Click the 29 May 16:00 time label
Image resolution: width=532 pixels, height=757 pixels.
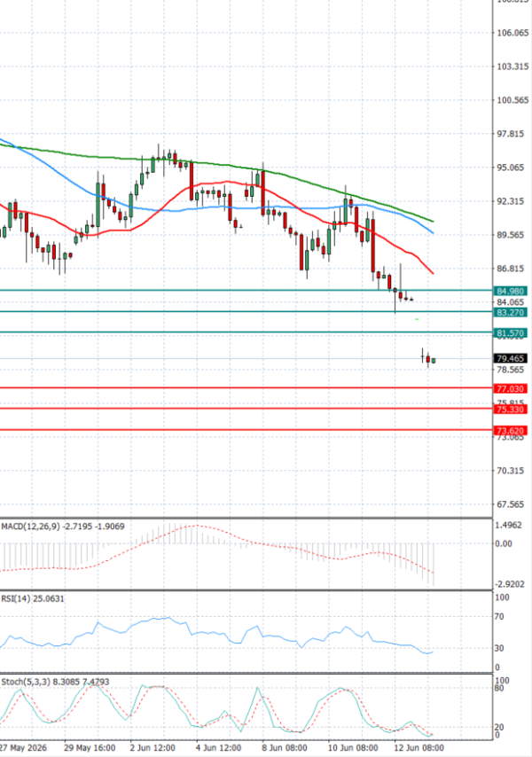tap(90, 748)
